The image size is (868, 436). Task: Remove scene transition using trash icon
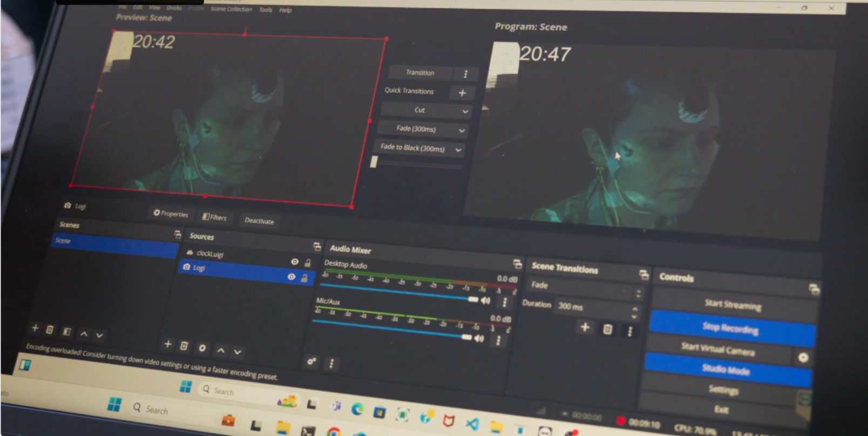[x=607, y=329]
